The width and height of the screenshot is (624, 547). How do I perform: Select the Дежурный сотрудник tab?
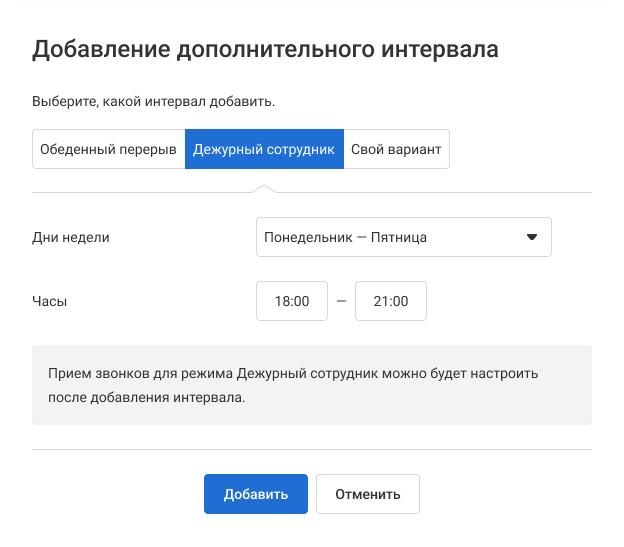[264, 149]
